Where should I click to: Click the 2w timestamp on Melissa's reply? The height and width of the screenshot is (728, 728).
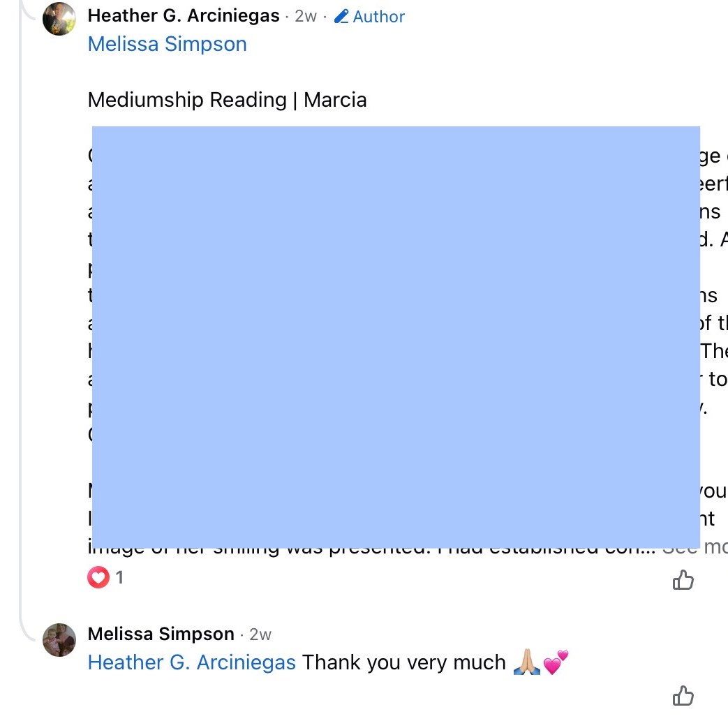coord(260,634)
